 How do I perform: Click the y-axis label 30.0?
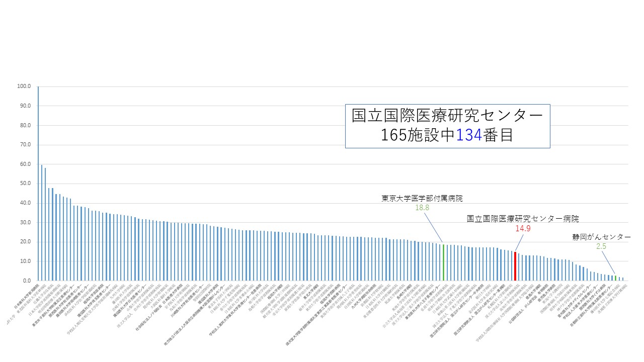pyautogui.click(x=26, y=222)
